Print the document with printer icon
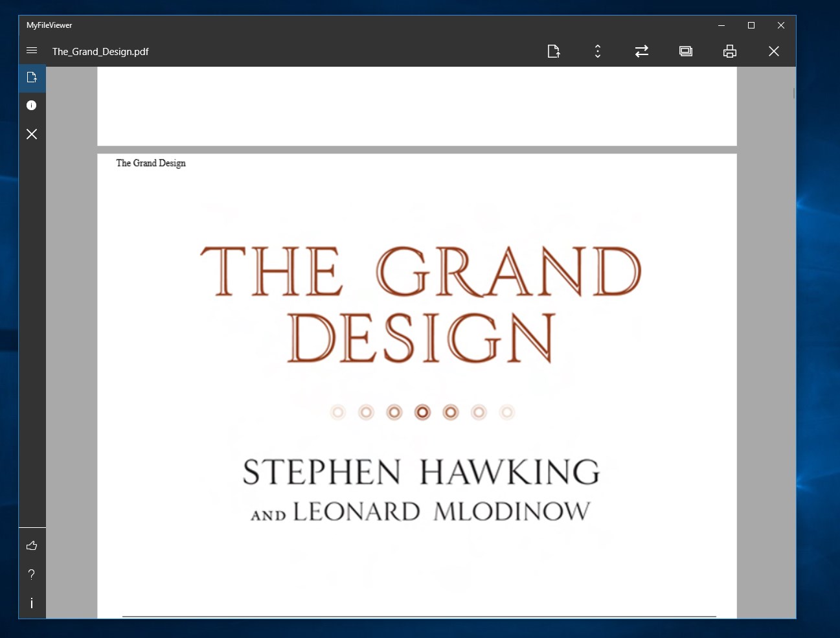 coord(730,51)
